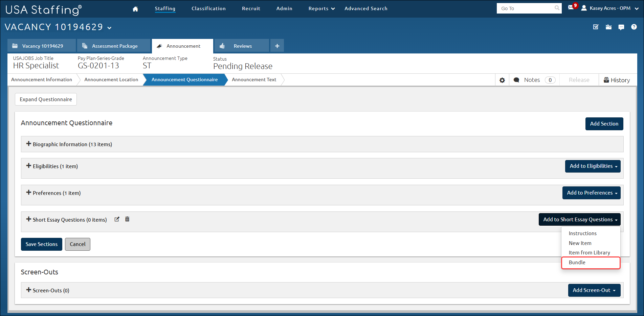This screenshot has width=644, height=316.
Task: Open the Recruit navigation menu
Action: tap(251, 8)
